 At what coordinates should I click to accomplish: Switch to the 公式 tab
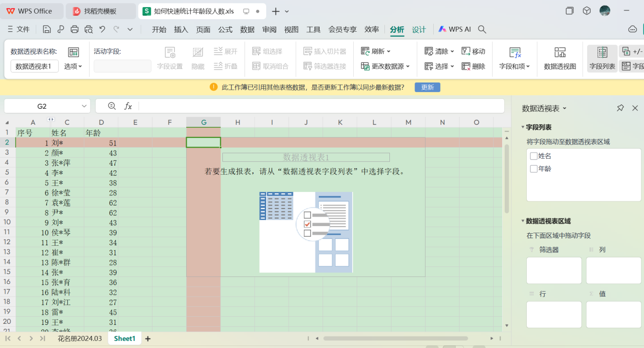click(x=225, y=29)
